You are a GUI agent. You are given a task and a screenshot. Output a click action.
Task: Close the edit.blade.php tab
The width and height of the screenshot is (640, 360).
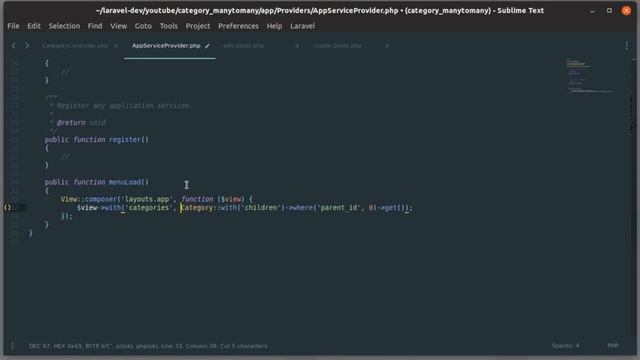pos(297,46)
